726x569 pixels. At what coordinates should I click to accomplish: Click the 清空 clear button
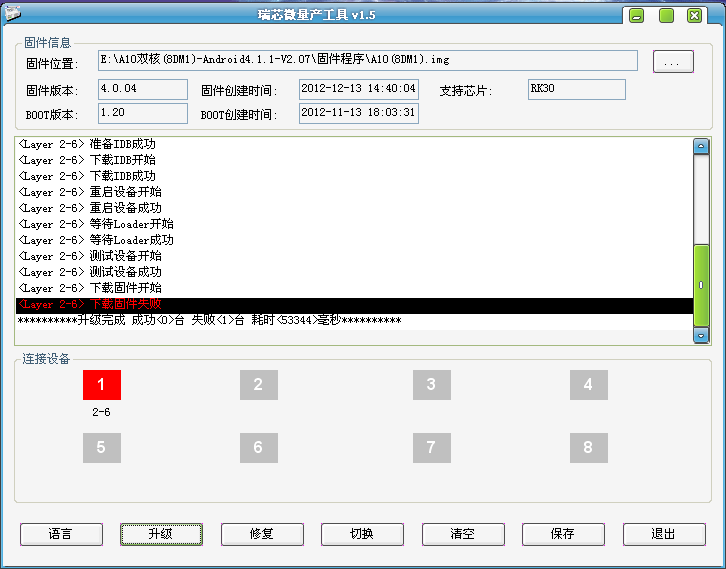463,534
